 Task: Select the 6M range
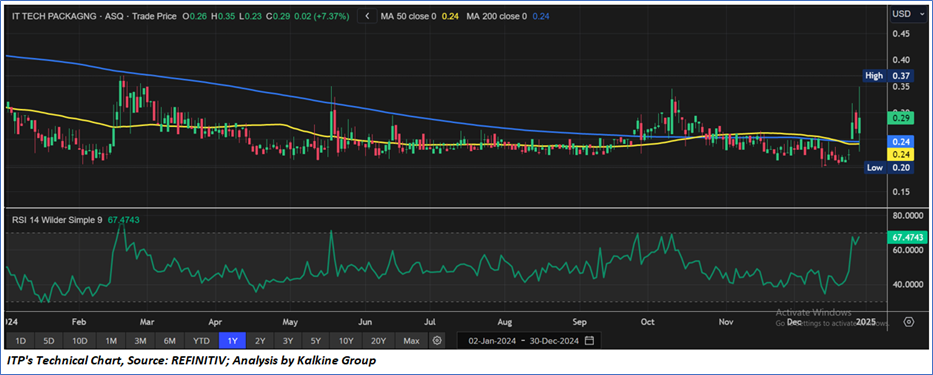(x=170, y=340)
